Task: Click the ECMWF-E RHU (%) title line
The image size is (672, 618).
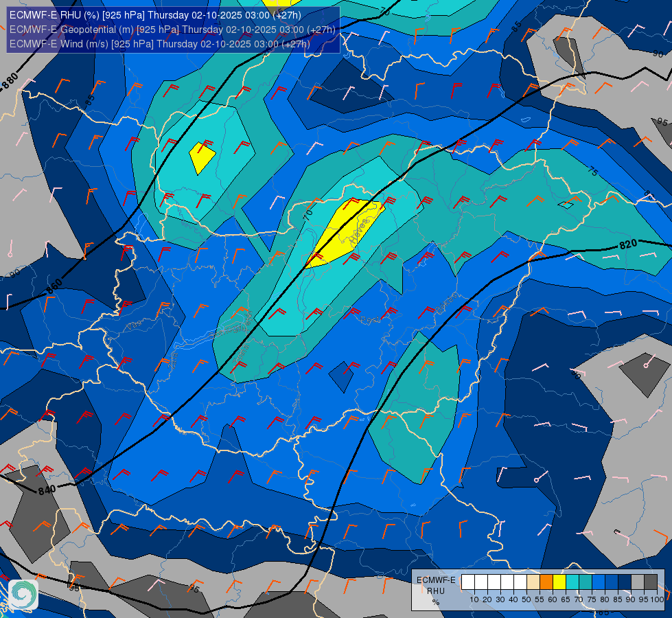Action: click(x=155, y=15)
